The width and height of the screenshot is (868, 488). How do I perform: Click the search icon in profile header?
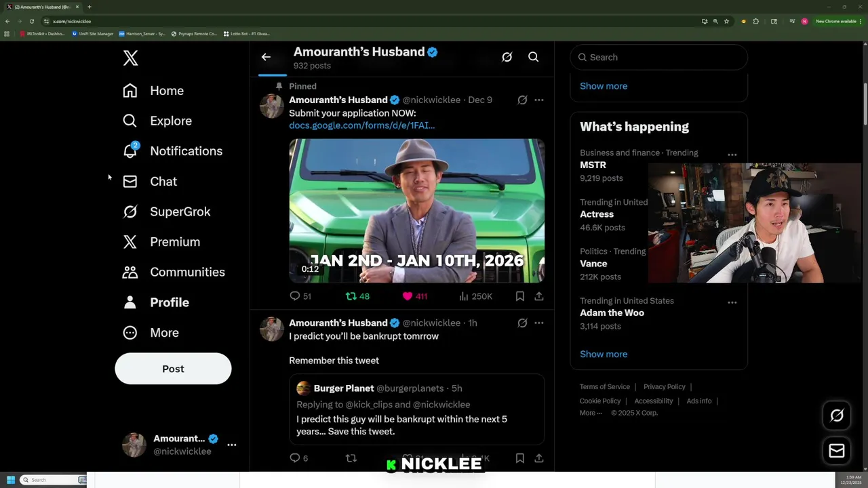(534, 57)
